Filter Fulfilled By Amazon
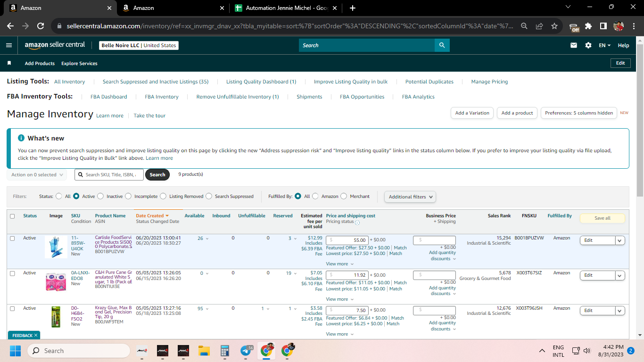644x362 pixels. [315, 197]
